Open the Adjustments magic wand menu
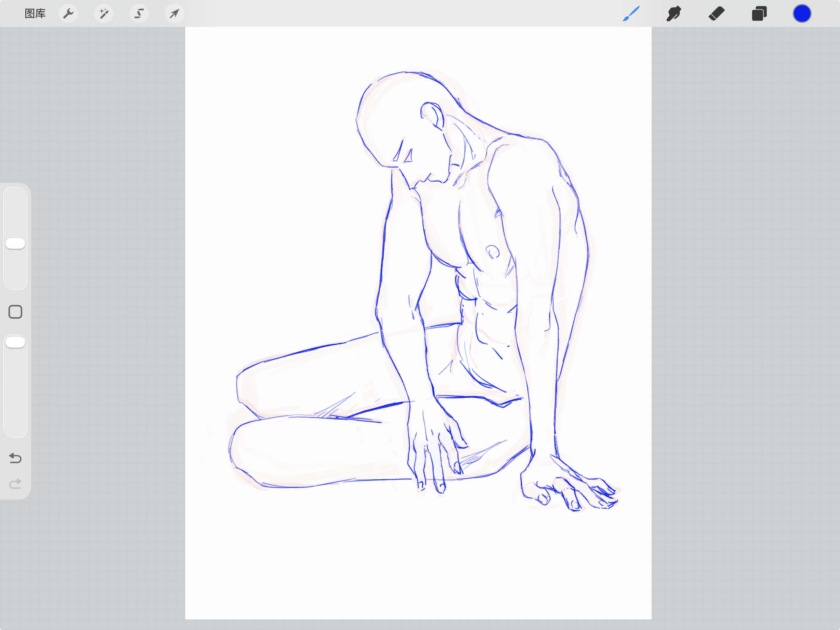The image size is (840, 630). 104,14
